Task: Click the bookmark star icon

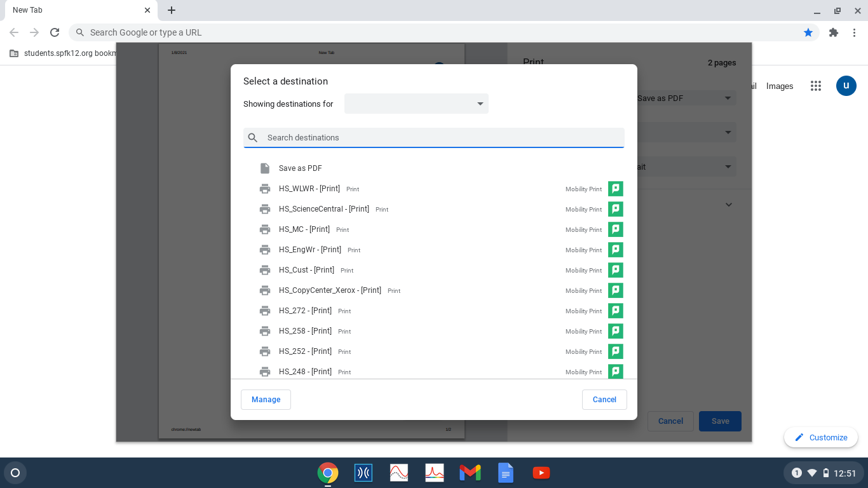Action: coord(808,32)
